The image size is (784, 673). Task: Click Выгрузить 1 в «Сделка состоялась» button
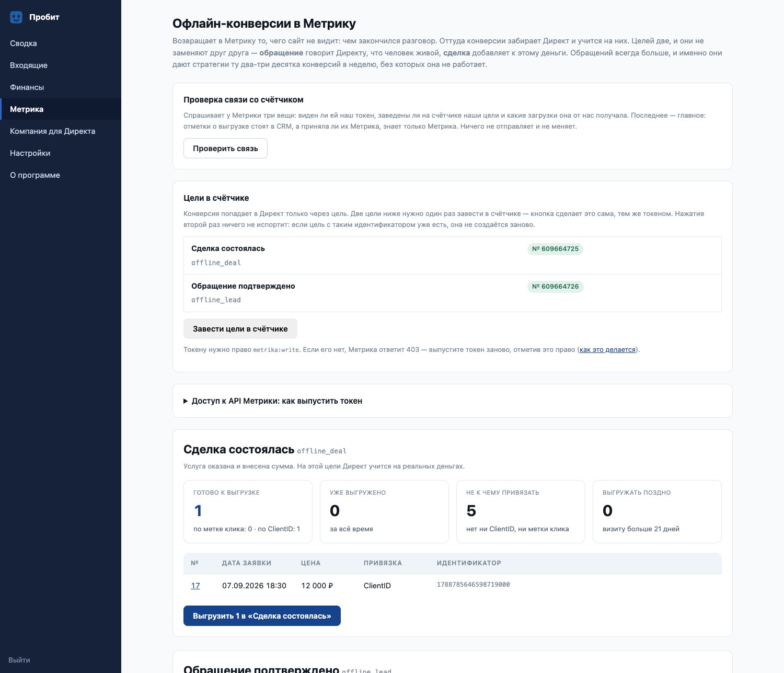[262, 616]
